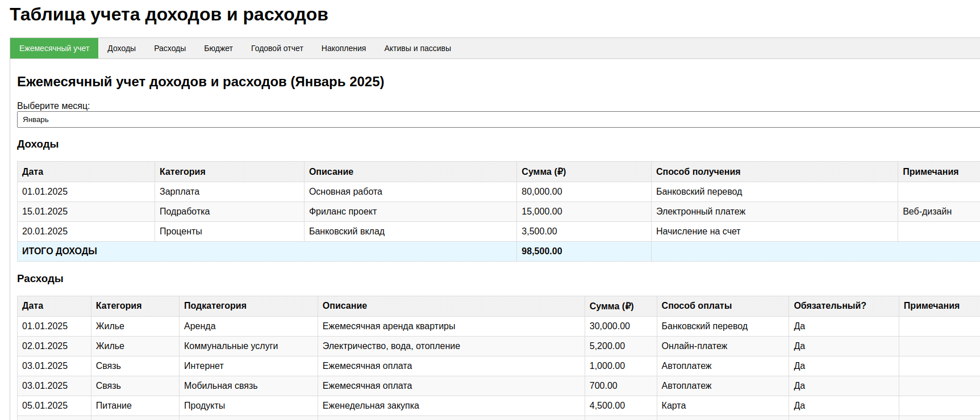Select the Веб-дизайн note cell
This screenshot has height=420, width=980.
point(927,212)
